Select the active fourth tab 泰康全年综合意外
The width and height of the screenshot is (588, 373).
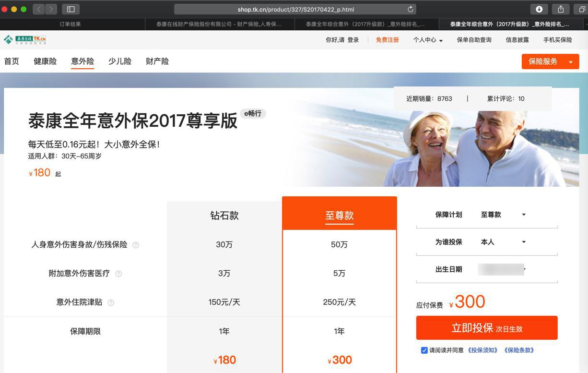[510, 24]
